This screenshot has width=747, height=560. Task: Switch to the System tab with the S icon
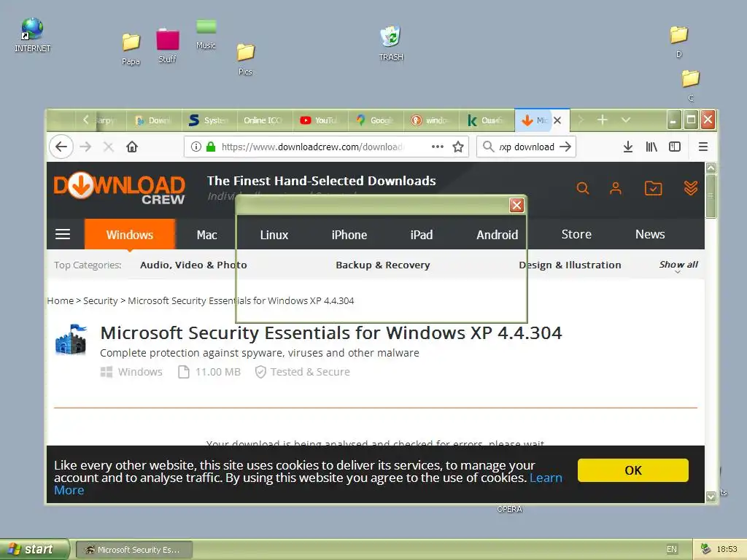(209, 120)
